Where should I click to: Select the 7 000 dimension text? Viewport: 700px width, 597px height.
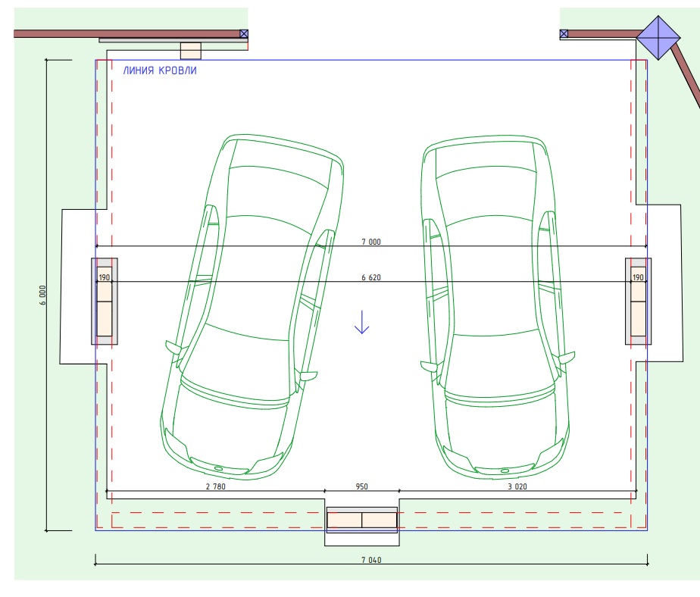(x=370, y=242)
